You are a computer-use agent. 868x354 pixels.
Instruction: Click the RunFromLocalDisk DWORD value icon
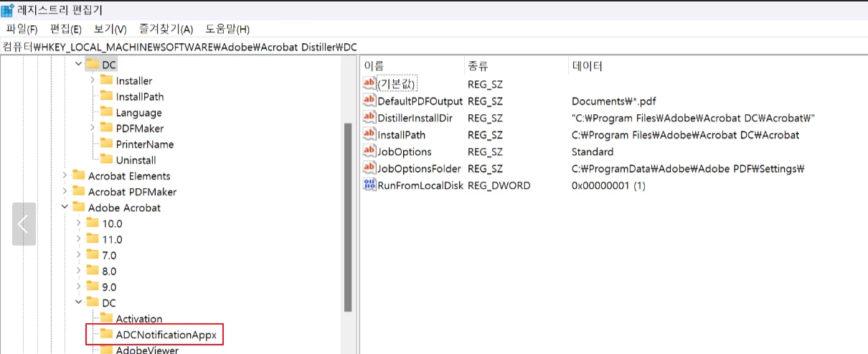(369, 185)
